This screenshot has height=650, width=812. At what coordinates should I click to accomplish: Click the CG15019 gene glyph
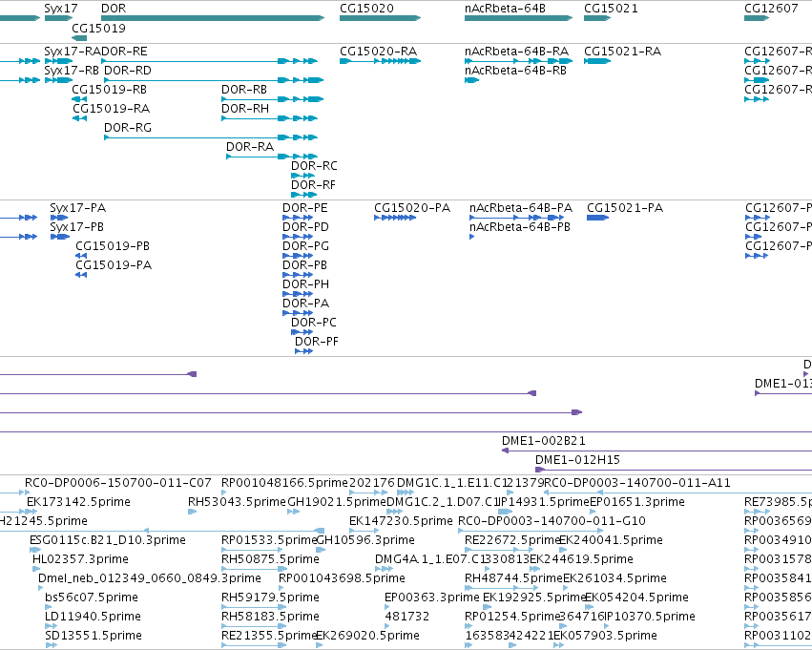coord(79,38)
